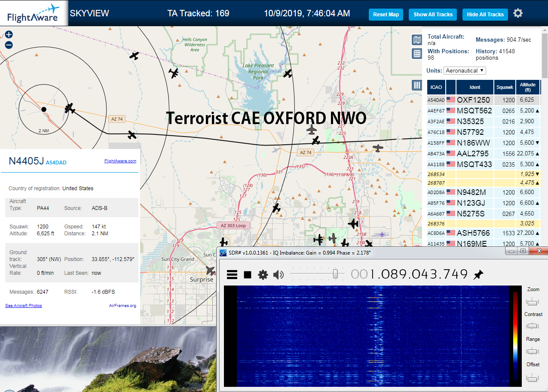Select N9482M row in aircraft table
The width and height of the screenshot is (548, 392).
tap(483, 192)
